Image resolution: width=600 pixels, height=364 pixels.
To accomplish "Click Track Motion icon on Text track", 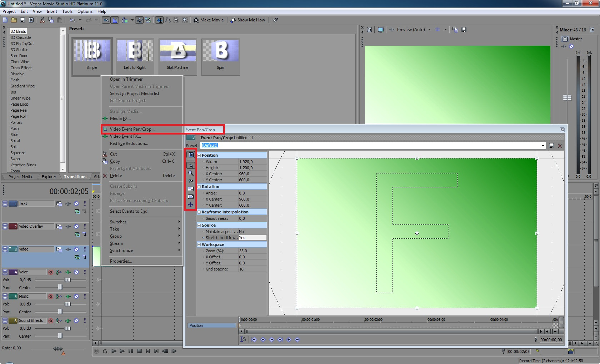I will click(x=59, y=203).
